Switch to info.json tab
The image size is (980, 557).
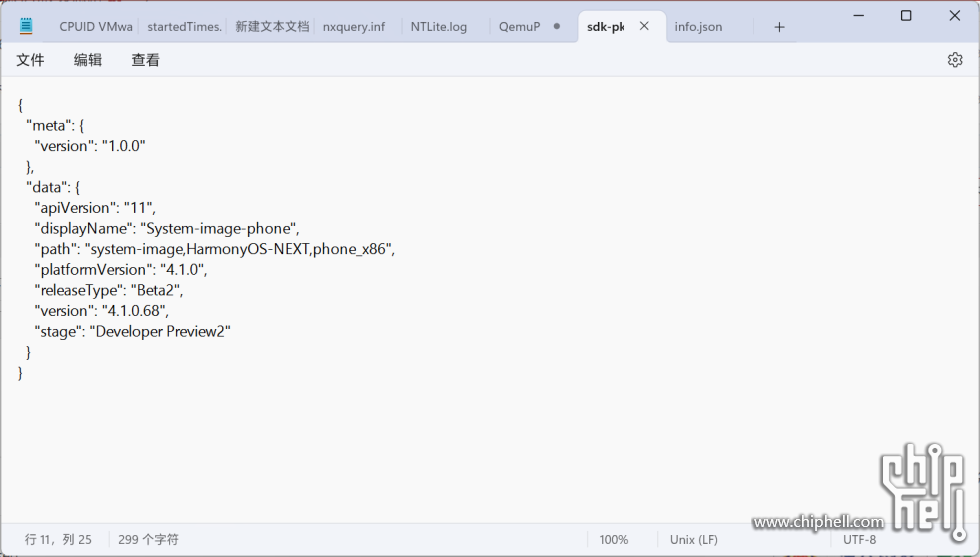point(698,27)
